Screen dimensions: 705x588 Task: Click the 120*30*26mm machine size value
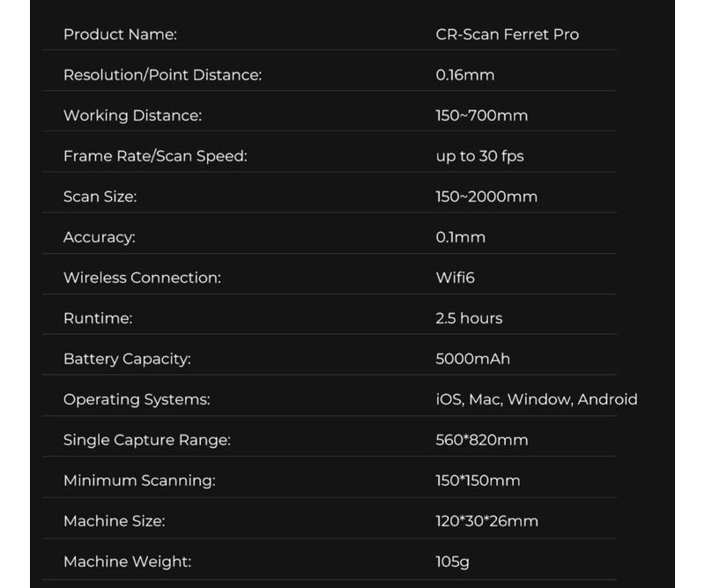[x=486, y=521]
